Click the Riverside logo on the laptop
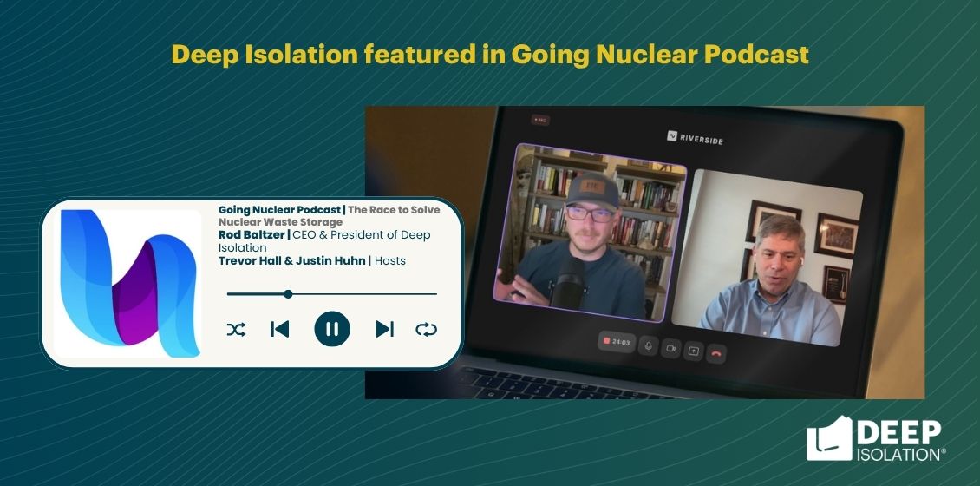Image resolution: width=980 pixels, height=486 pixels. tap(695, 138)
